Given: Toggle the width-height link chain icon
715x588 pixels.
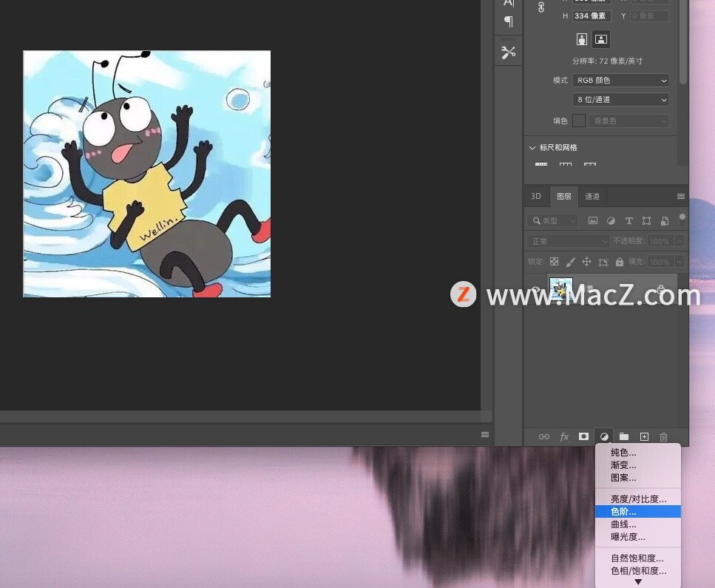Looking at the screenshot, I should click(541, 7).
